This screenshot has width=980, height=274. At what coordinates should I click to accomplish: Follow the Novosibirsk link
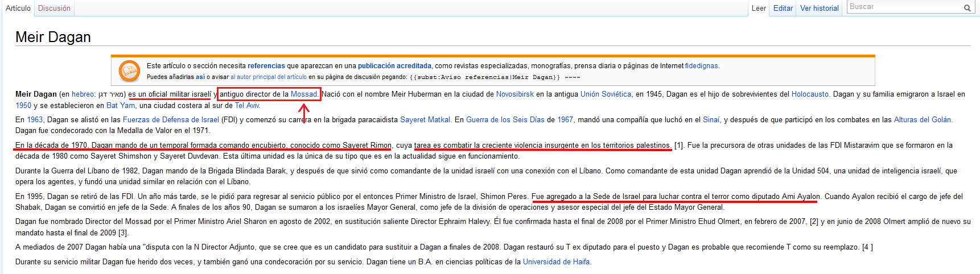tap(514, 94)
